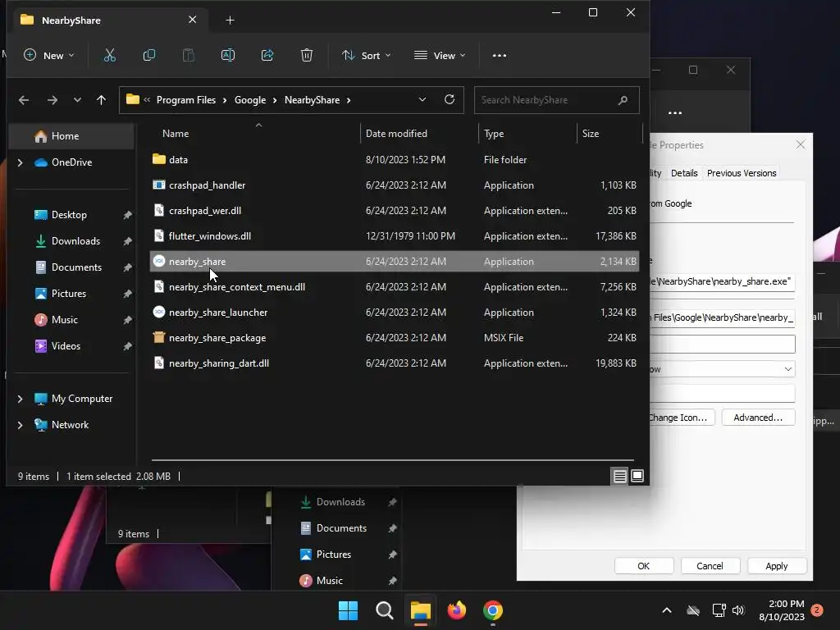Expand recent locations dropdown arrow
The image size is (840, 630).
click(x=77, y=100)
